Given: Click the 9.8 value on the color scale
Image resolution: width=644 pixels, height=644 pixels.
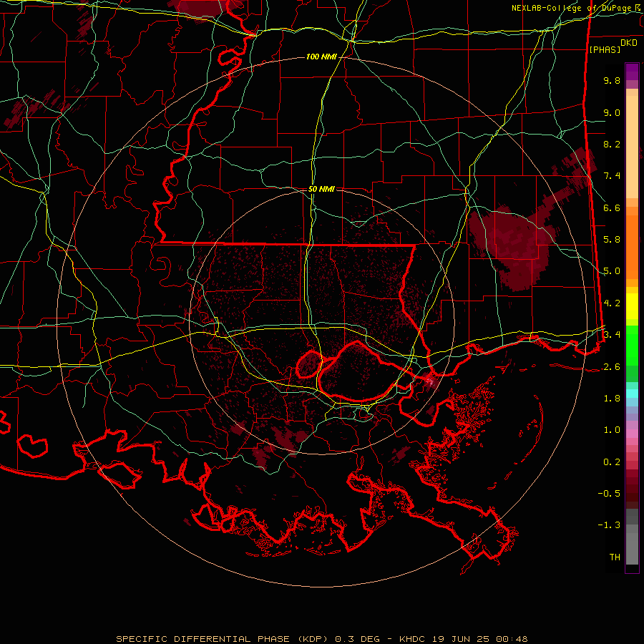Looking at the screenshot, I should click(x=612, y=80).
